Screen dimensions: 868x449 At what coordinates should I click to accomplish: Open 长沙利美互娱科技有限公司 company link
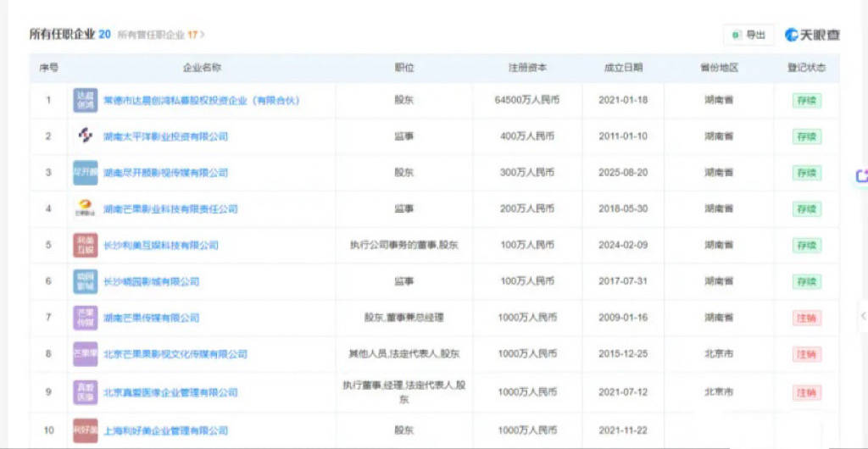[160, 246]
